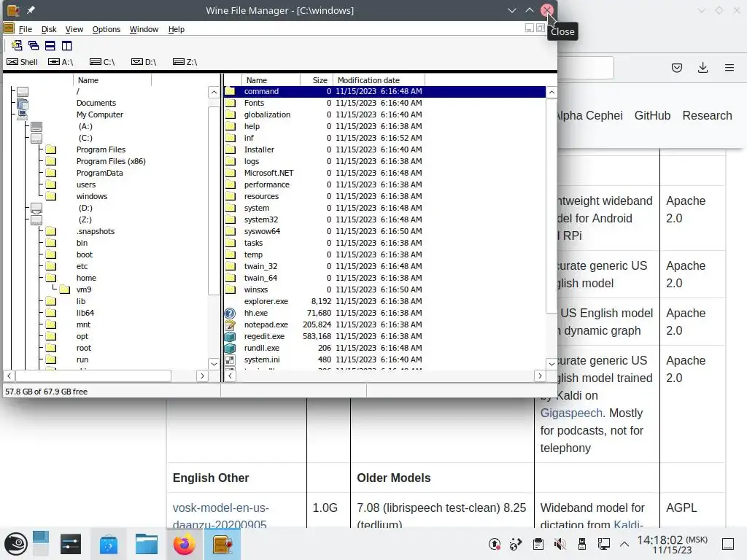Viewport: 747px width, 560px height.
Task: Click file list scroll-right arrow
Action: [540, 376]
